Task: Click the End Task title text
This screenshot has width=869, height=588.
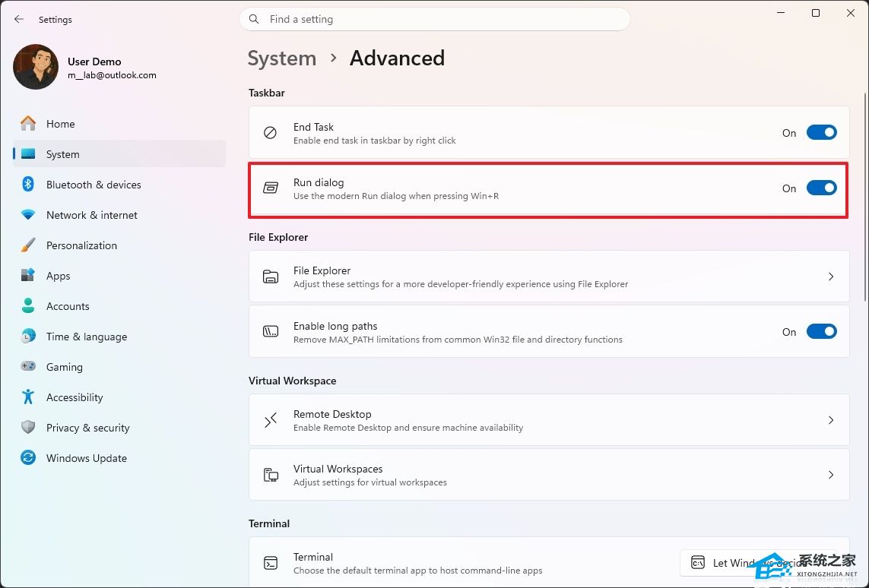Action: [x=313, y=127]
